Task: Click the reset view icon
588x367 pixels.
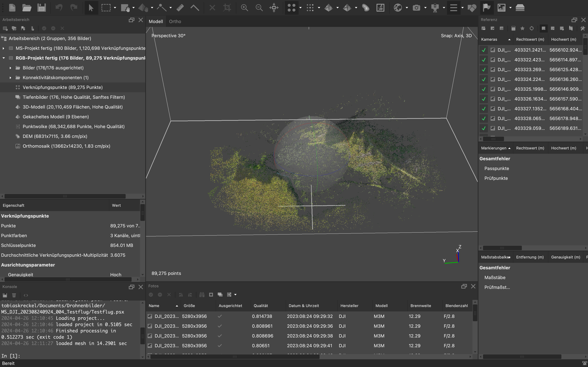Action: (x=274, y=8)
